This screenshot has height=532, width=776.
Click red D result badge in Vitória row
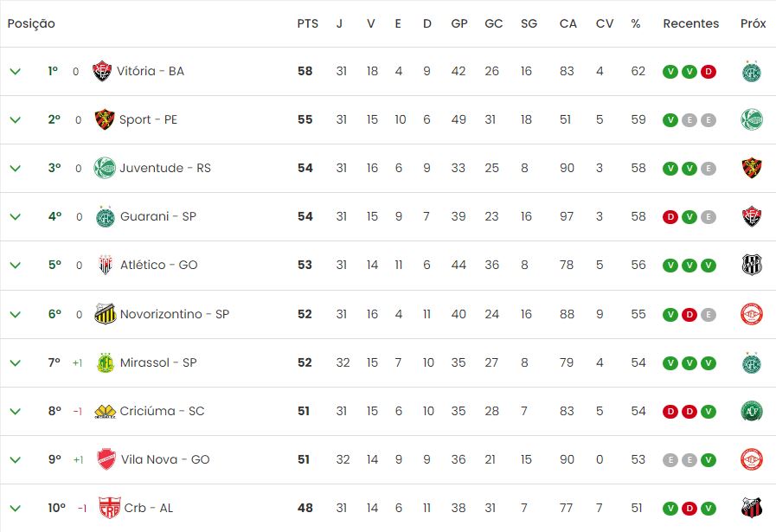[709, 71]
